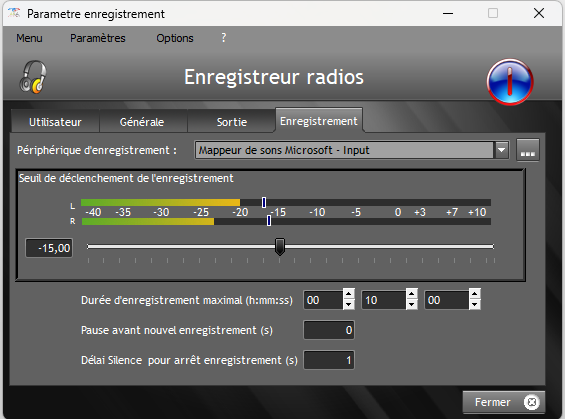Click the -40 mark on the dB scale
Image resolution: width=565 pixels, height=419 pixels.
click(x=93, y=212)
